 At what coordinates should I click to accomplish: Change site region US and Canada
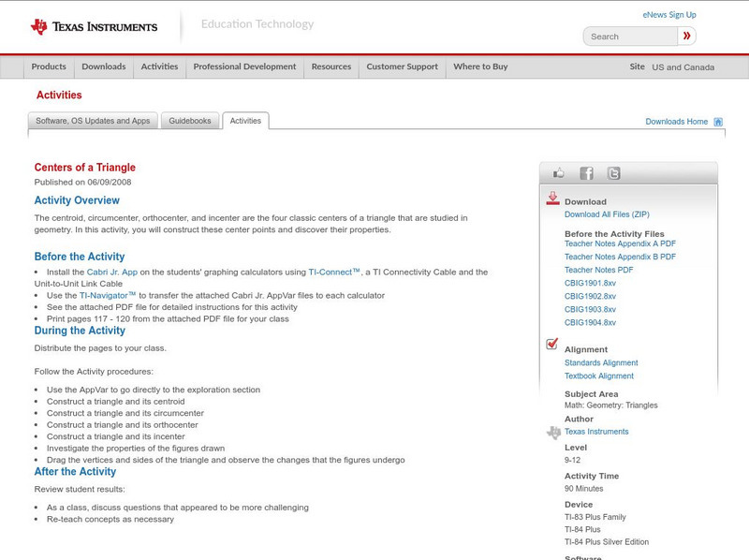pos(683,67)
